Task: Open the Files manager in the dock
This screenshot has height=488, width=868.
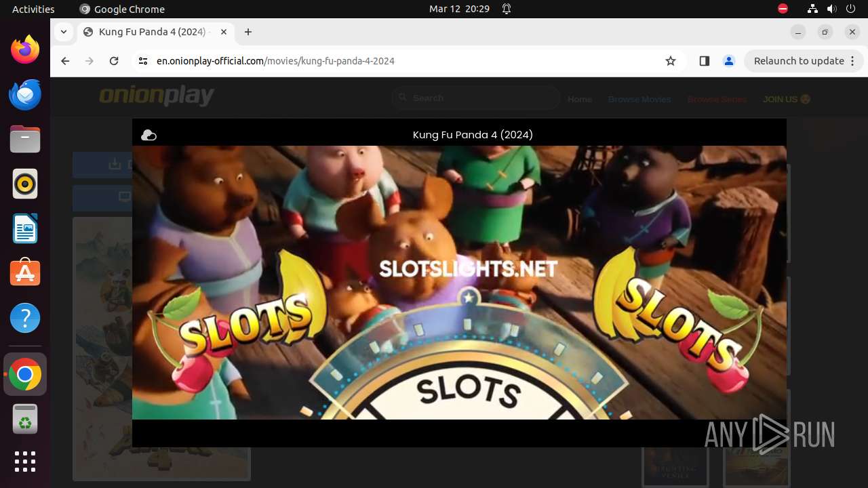Action: 25,139
